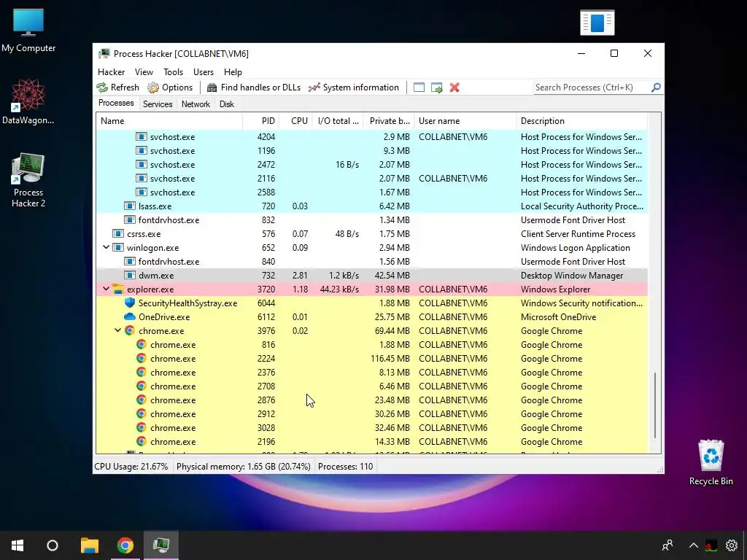Image resolution: width=747 pixels, height=560 pixels.
Task: Select fontdrvhost.exe with PID 840
Action: coord(371,262)
